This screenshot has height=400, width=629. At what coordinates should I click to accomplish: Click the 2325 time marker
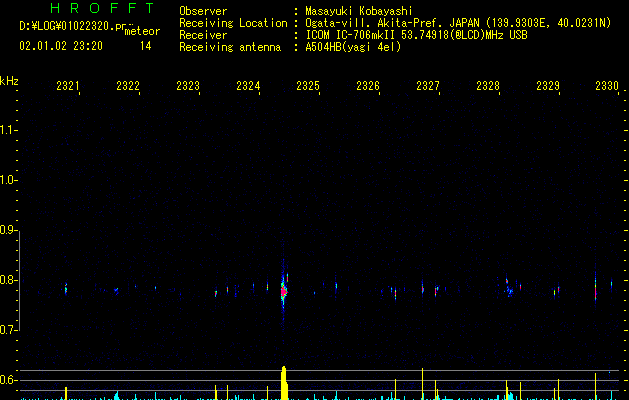coord(308,86)
